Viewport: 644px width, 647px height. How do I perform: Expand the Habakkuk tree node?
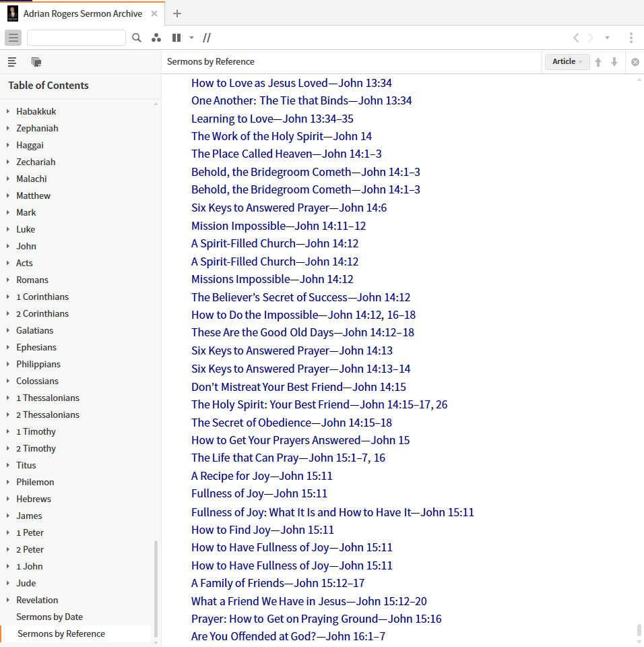[x=8, y=111]
